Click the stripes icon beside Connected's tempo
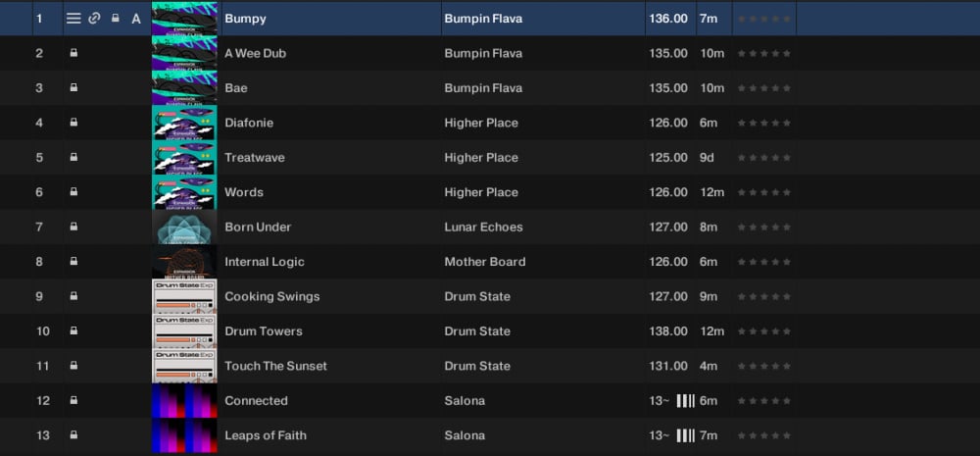The height and width of the screenshot is (456, 980). pos(686,400)
